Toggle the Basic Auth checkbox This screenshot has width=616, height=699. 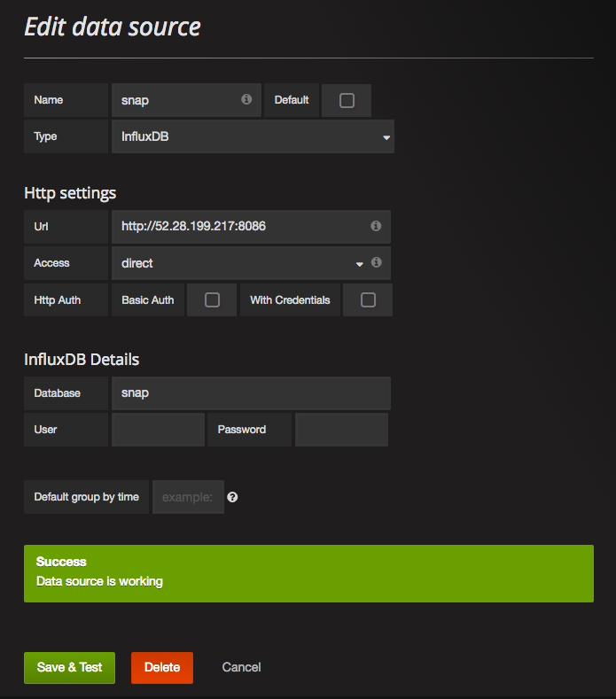[212, 300]
